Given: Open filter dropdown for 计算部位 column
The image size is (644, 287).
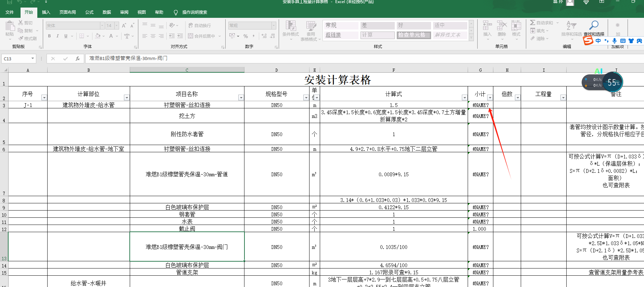Looking at the screenshot, I should pyautogui.click(x=126, y=98).
